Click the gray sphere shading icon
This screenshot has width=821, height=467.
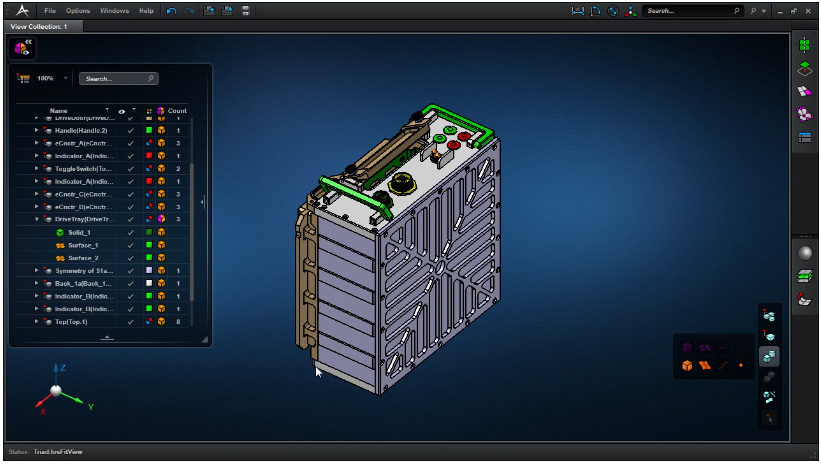point(805,253)
